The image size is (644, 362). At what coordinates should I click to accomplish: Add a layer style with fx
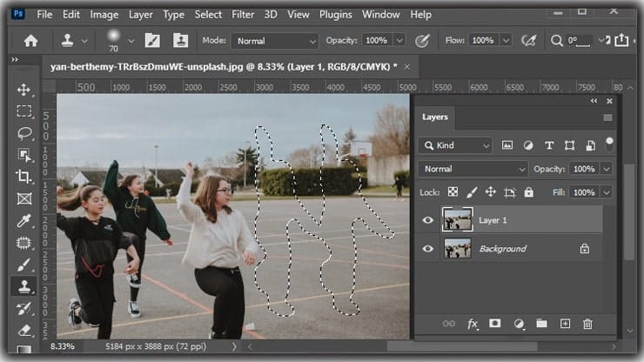(x=473, y=324)
